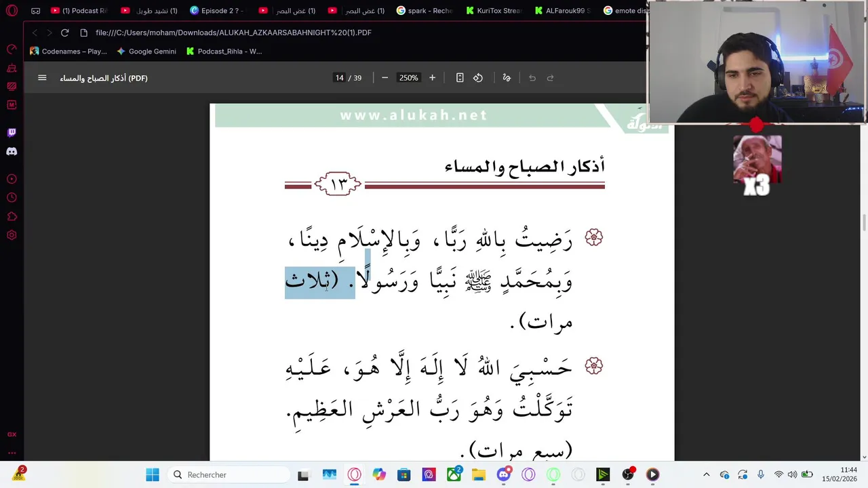Open File Explorer from the taskbar

pos(478,474)
